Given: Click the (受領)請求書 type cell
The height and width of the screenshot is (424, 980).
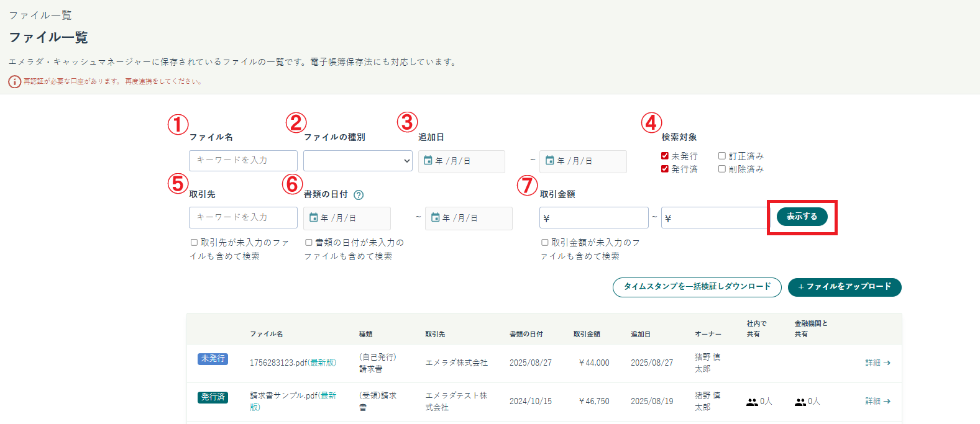Looking at the screenshot, I should 378,401.
